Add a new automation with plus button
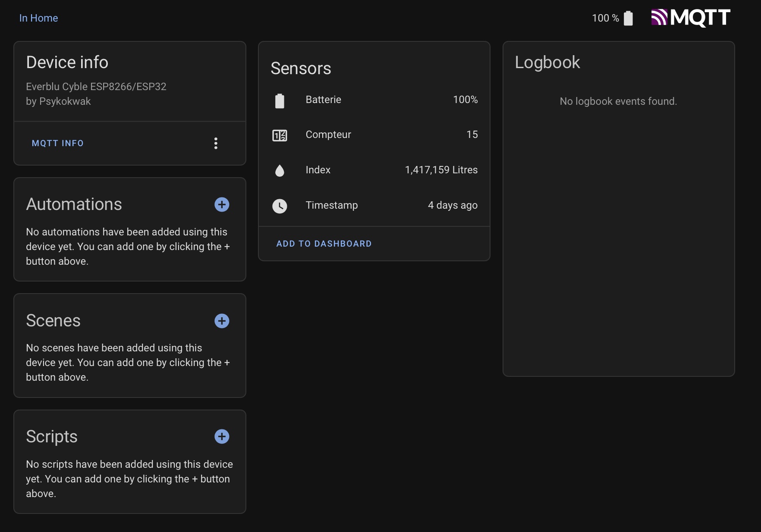This screenshot has height=532, width=761. pyautogui.click(x=222, y=204)
